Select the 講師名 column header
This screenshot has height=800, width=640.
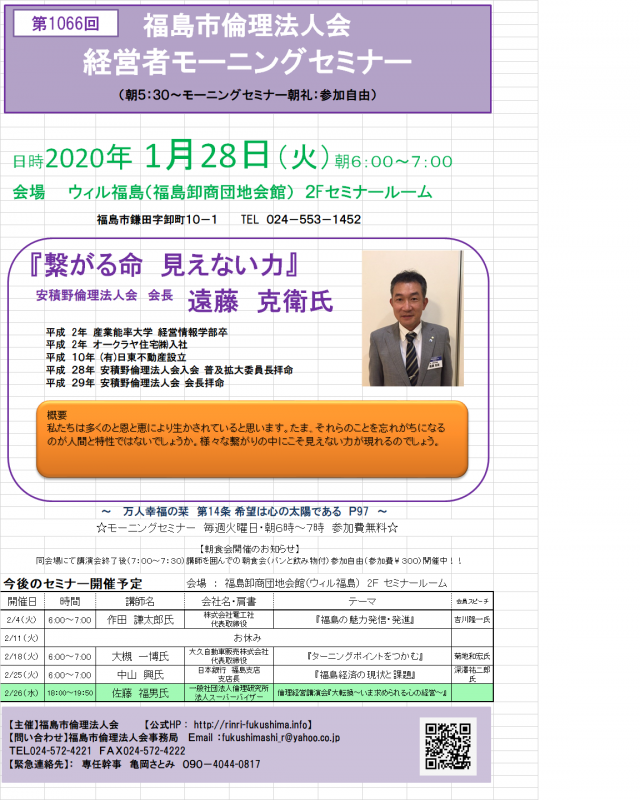(x=139, y=602)
